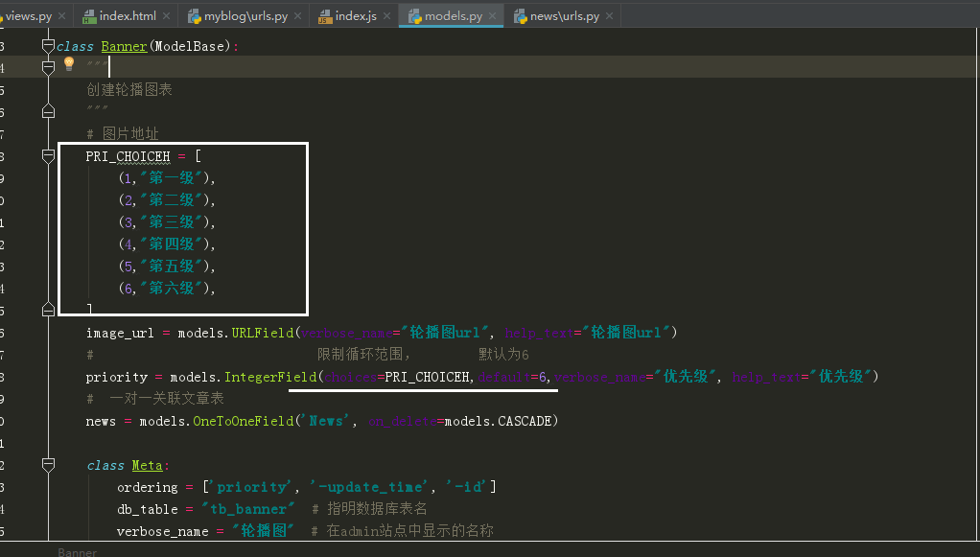Click the "第三级" string
This screenshot has width=980, height=557.
pyautogui.click(x=172, y=221)
